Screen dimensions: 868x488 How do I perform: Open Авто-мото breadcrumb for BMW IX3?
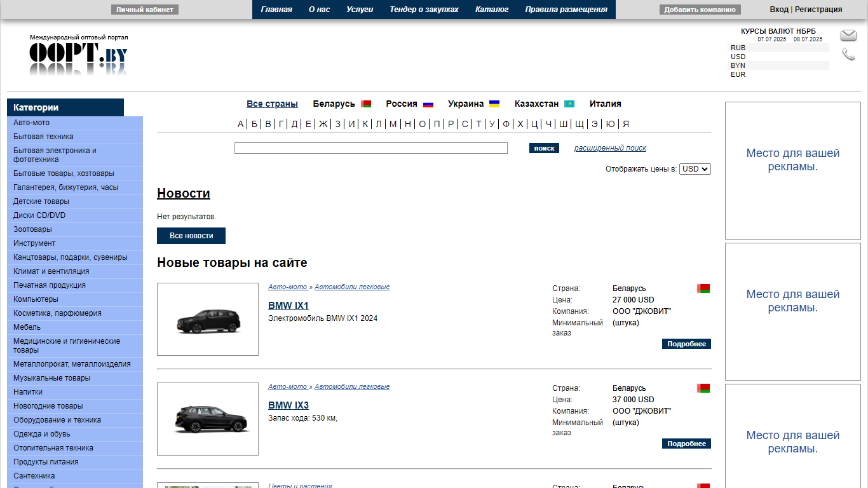287,387
